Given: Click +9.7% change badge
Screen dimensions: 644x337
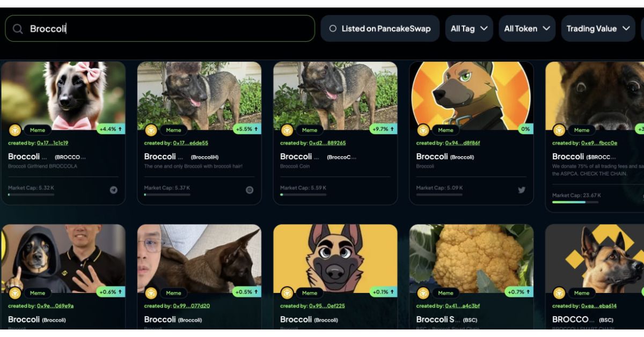Looking at the screenshot, I should click(384, 129).
